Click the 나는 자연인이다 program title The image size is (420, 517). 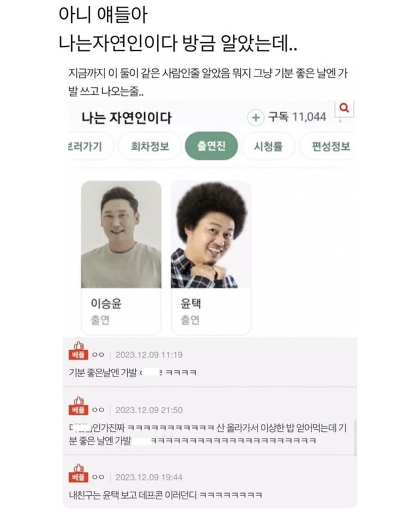coord(127,118)
